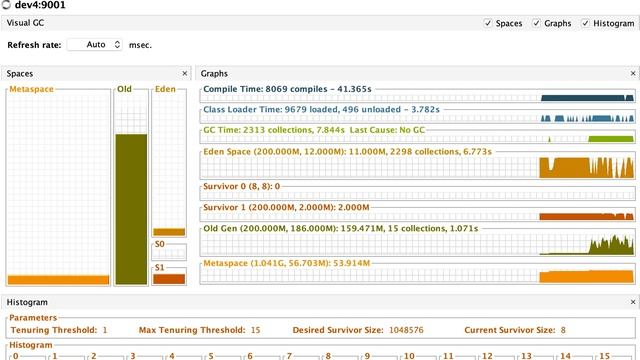Click the dev4:9001 loading spinner icon
This screenshot has height=360, width=640.
click(x=6, y=5)
